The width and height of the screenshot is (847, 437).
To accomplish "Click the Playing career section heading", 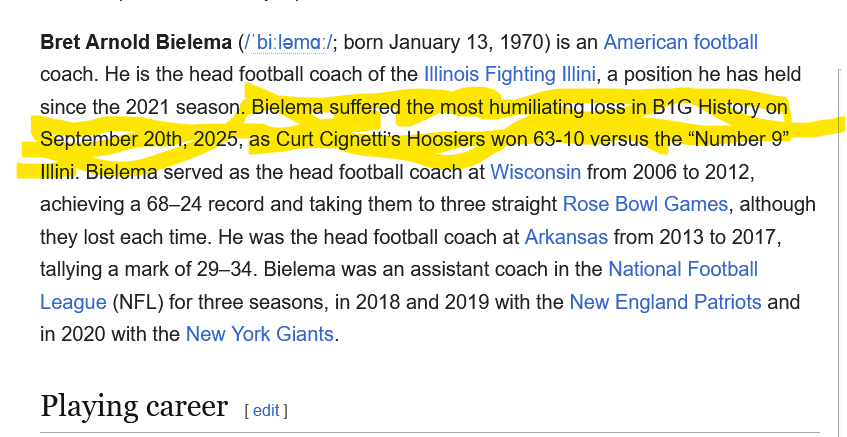I will (133, 406).
